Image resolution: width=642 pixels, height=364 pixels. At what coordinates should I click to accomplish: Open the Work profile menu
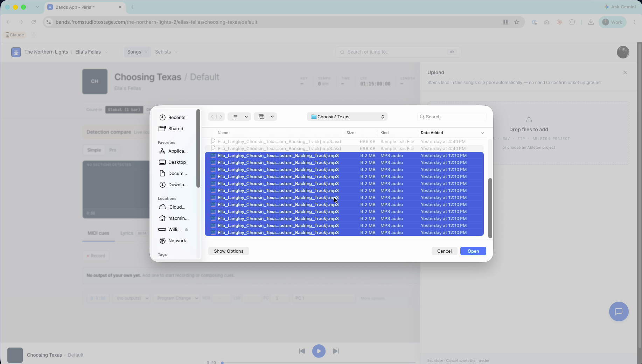coord(612,22)
